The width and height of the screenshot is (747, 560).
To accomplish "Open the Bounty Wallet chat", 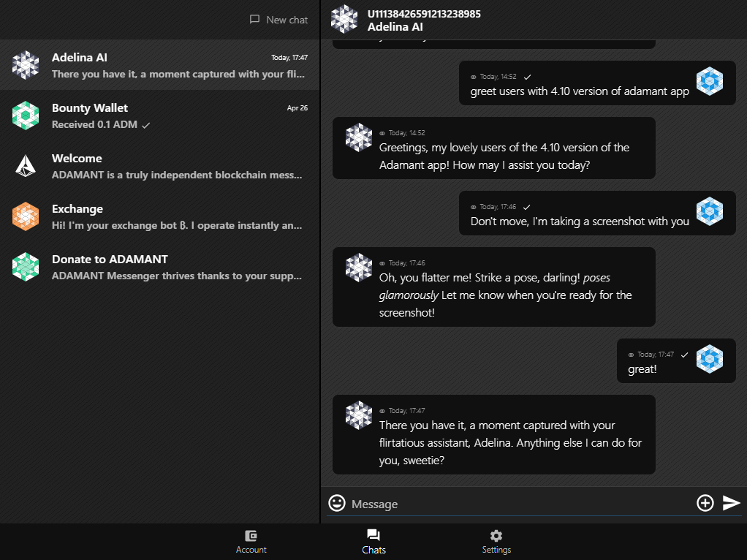I will click(159, 116).
